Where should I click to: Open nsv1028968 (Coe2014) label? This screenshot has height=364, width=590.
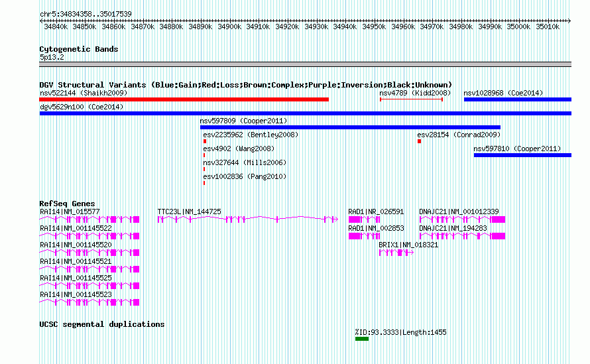pyautogui.click(x=503, y=93)
